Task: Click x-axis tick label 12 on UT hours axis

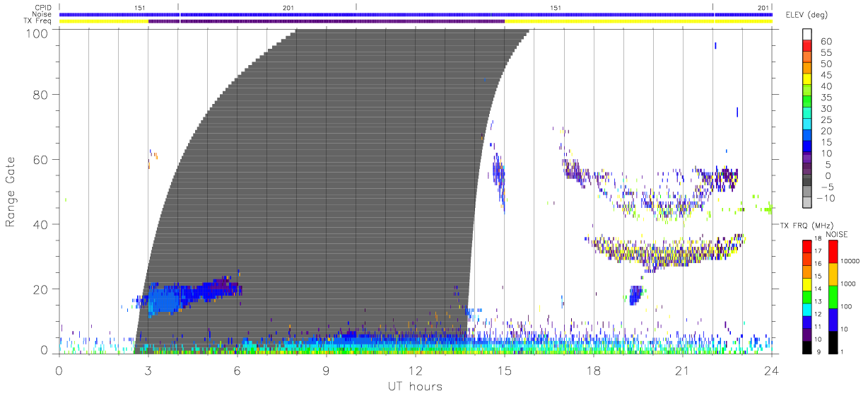Action: tap(415, 371)
